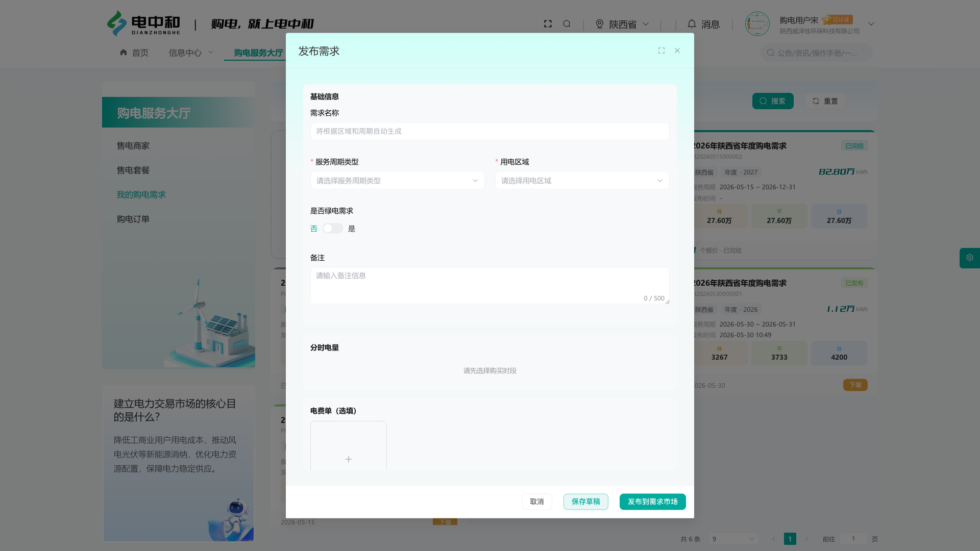Click the 前往 page number input
Screen dimensions: 980x551
(x=853, y=539)
